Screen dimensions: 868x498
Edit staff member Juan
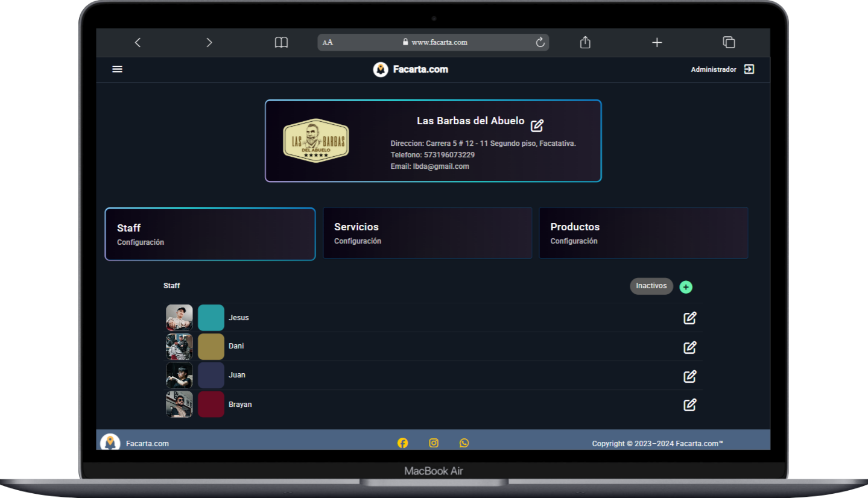(x=690, y=376)
